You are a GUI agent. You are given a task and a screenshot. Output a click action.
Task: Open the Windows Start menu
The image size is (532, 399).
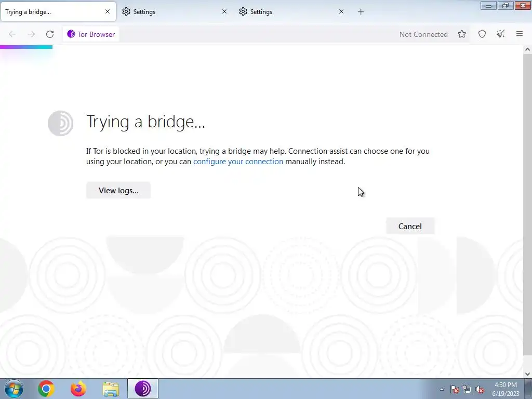pos(14,389)
